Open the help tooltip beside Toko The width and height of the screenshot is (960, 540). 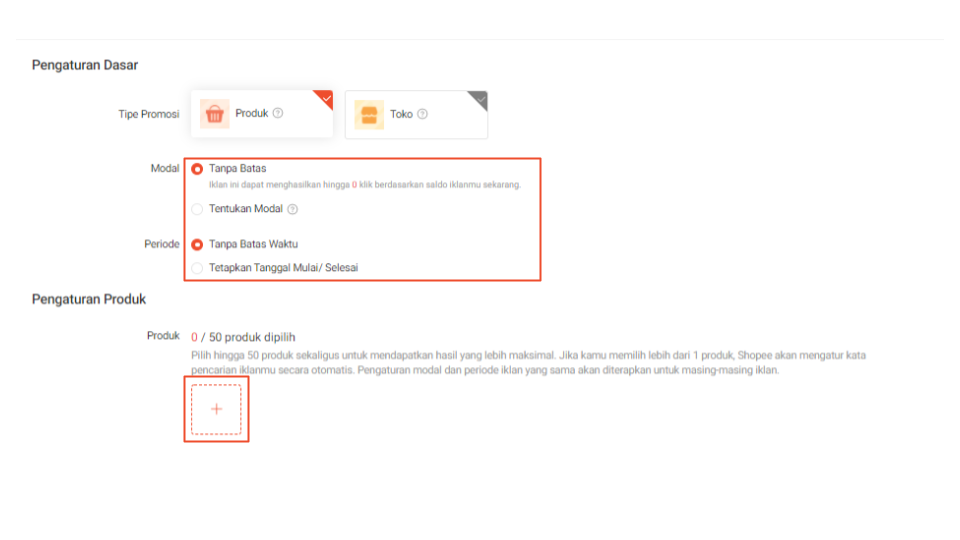(x=422, y=114)
